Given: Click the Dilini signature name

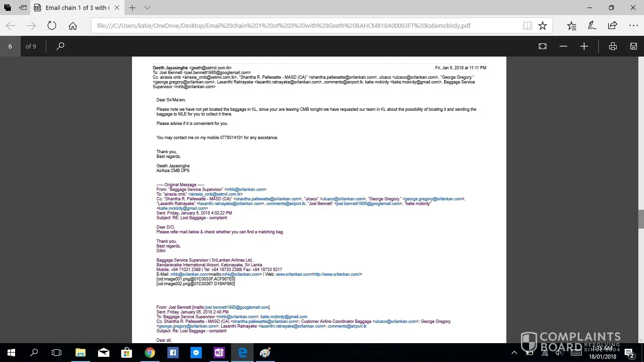Looking at the screenshot, I should [161, 251].
